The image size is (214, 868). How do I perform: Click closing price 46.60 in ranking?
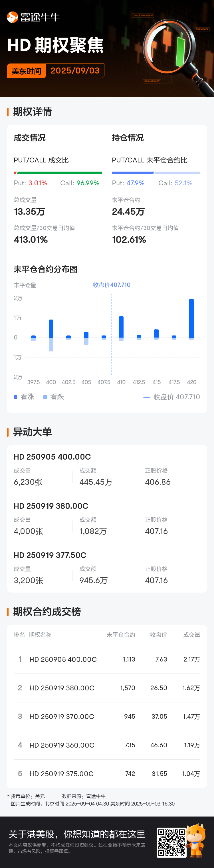[159, 745]
